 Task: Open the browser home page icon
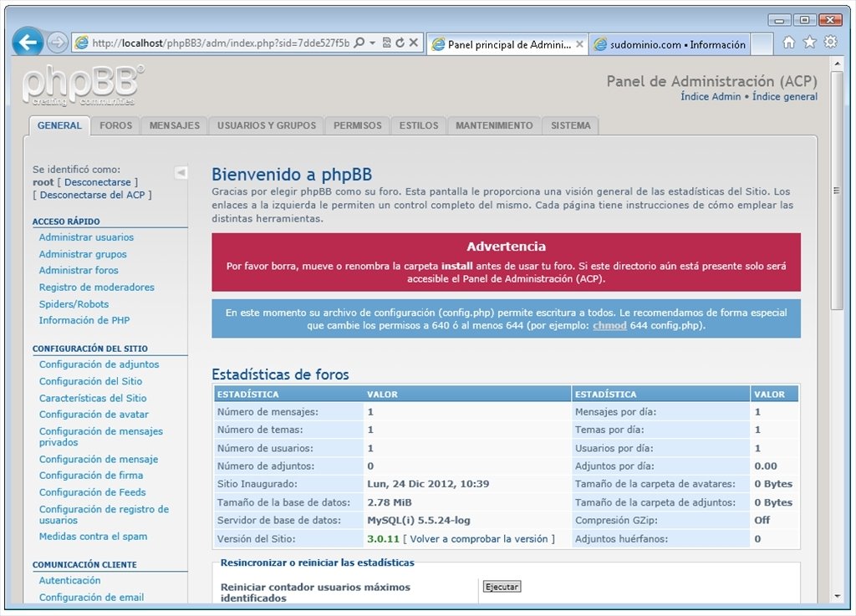(789, 42)
